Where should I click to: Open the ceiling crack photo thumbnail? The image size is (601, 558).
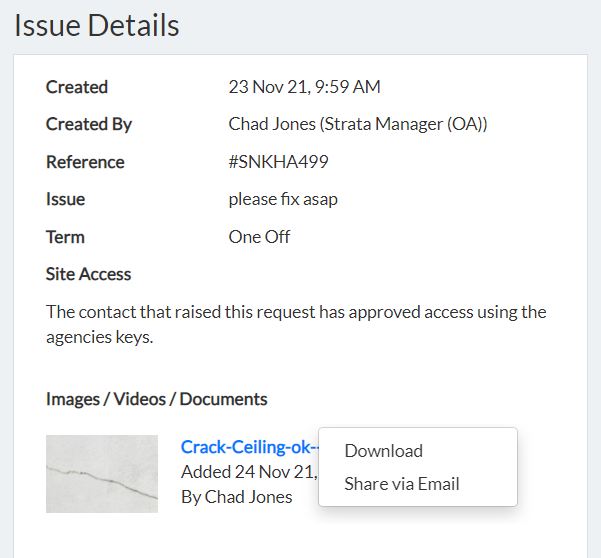tap(102, 474)
